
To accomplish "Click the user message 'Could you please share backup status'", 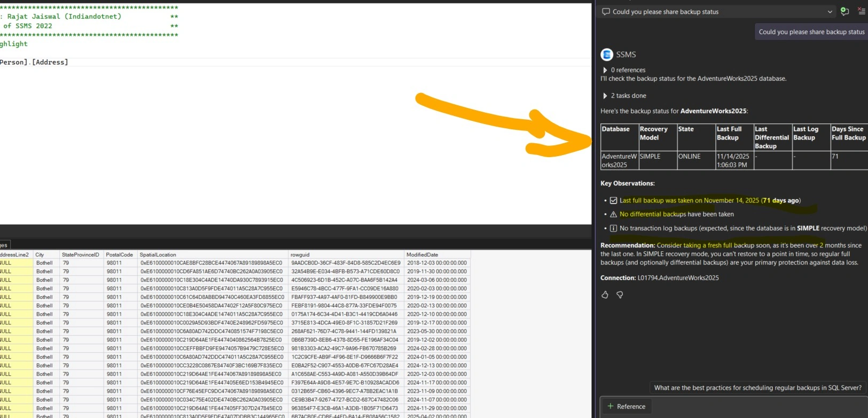I will pyautogui.click(x=811, y=32).
